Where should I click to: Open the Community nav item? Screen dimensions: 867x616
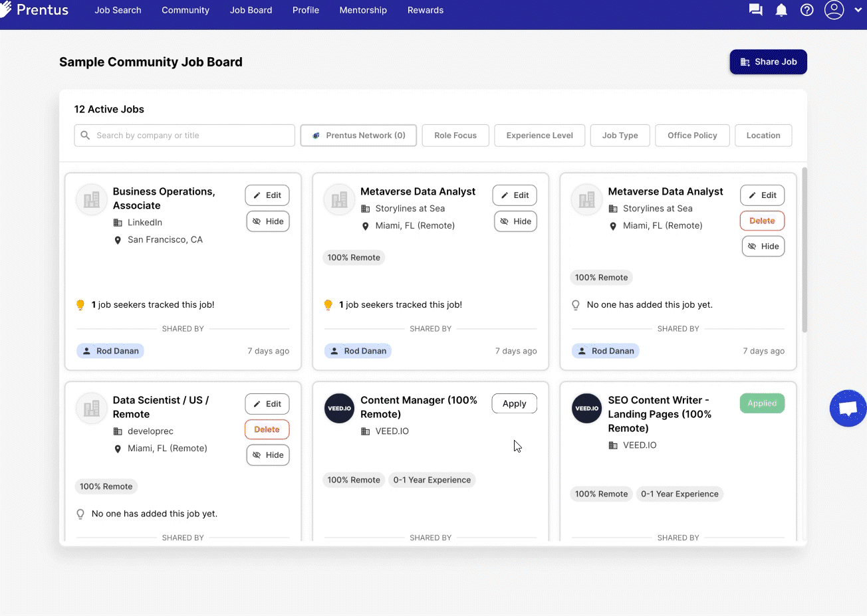pos(186,10)
